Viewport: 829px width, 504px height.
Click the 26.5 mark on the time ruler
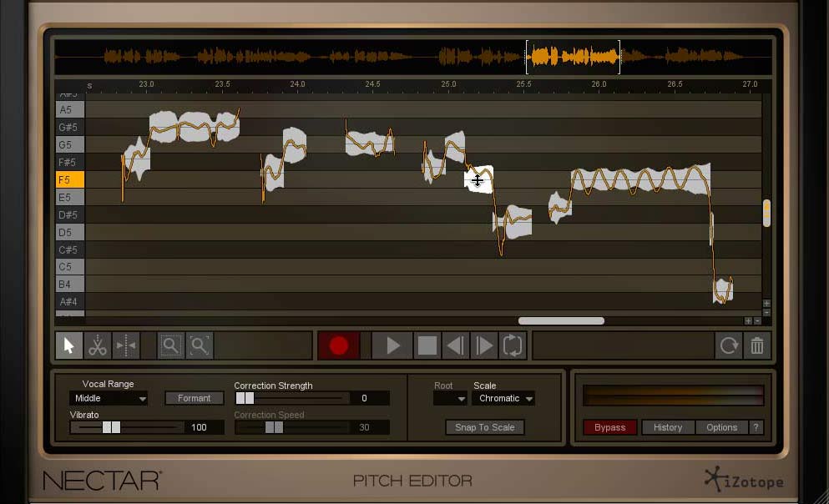pos(675,84)
